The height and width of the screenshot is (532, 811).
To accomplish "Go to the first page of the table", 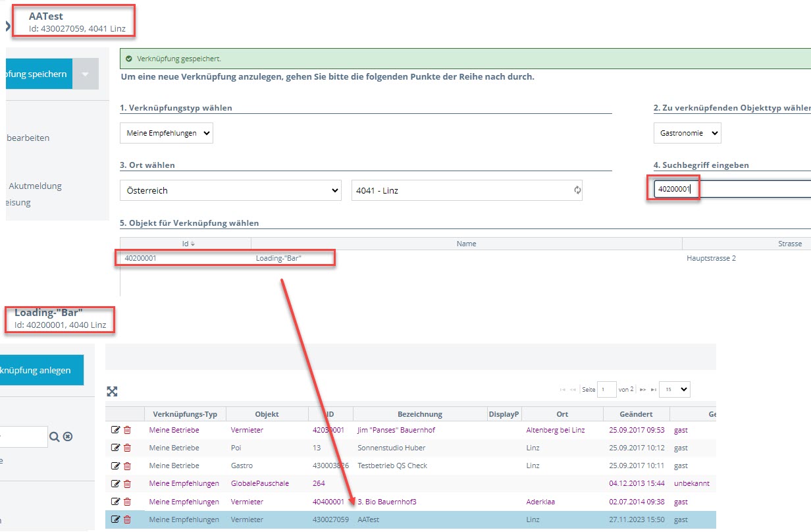I will point(562,390).
